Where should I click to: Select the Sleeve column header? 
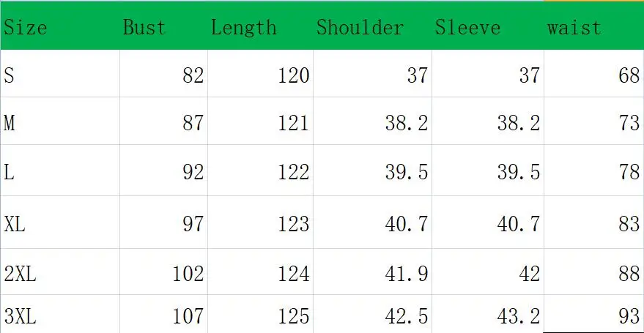point(488,26)
